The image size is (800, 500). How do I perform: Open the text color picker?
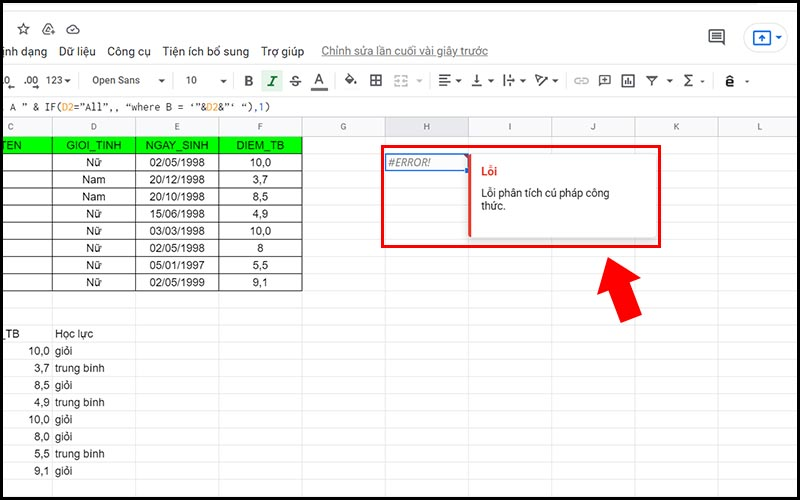pos(319,81)
